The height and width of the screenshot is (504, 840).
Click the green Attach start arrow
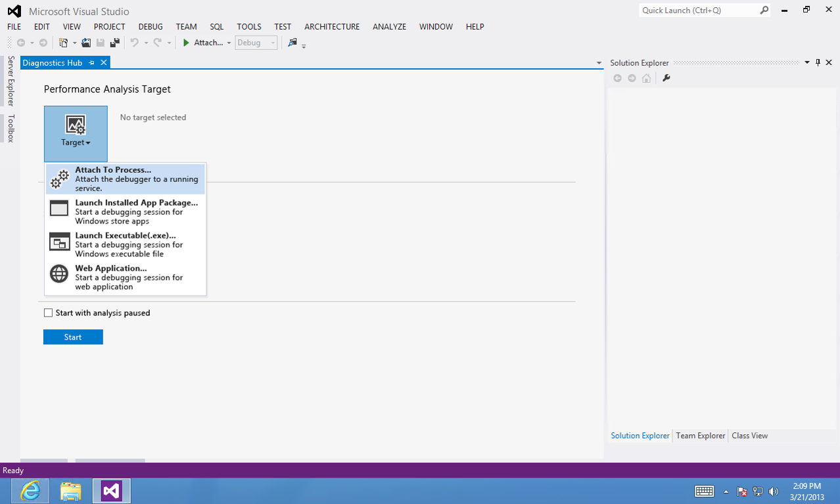(186, 43)
